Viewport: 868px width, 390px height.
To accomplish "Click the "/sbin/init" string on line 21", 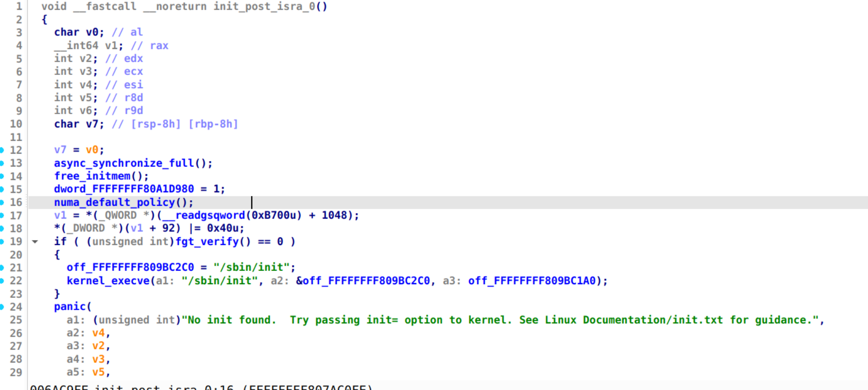I will point(252,268).
